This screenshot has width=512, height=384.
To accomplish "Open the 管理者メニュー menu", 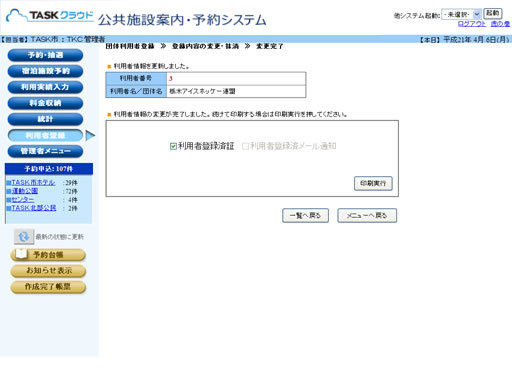I will [45, 151].
